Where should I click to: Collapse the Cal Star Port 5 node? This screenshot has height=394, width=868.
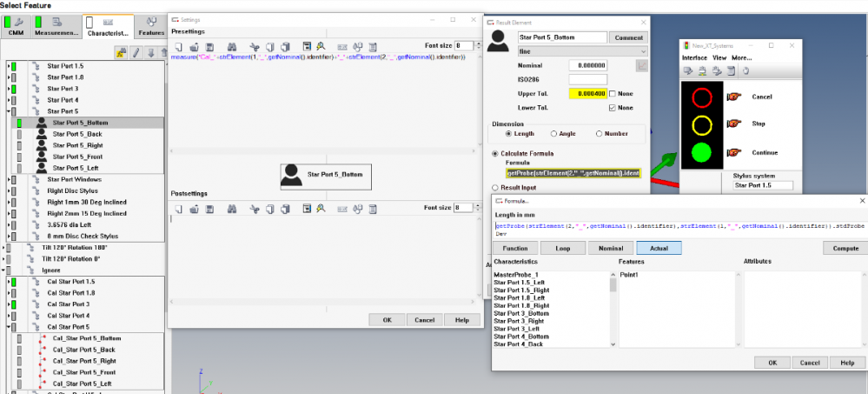[9, 327]
